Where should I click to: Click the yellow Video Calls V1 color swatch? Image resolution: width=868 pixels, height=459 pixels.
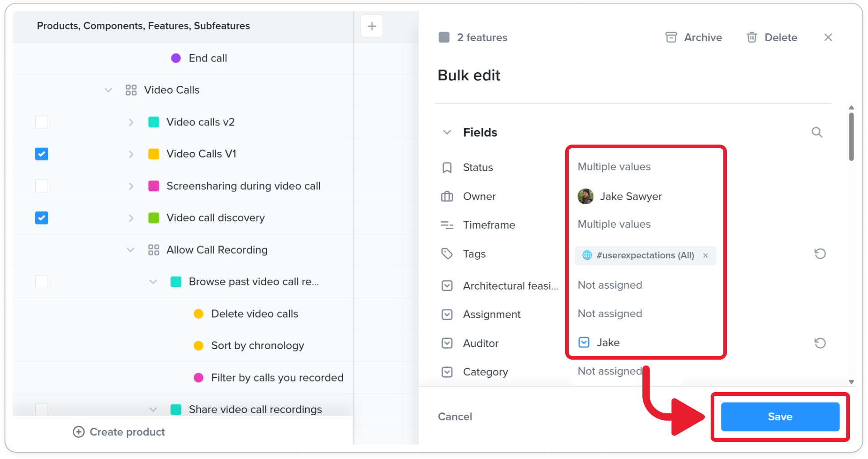[154, 154]
